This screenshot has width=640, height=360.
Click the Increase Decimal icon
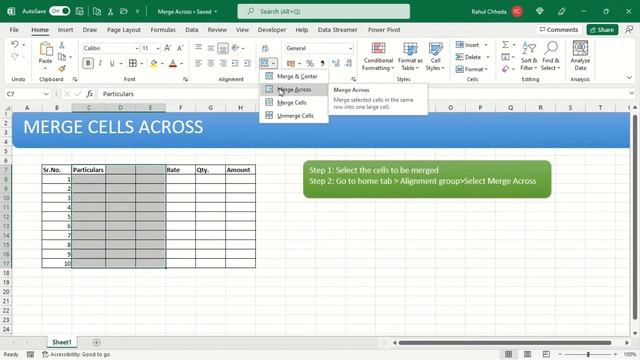[x=336, y=63]
